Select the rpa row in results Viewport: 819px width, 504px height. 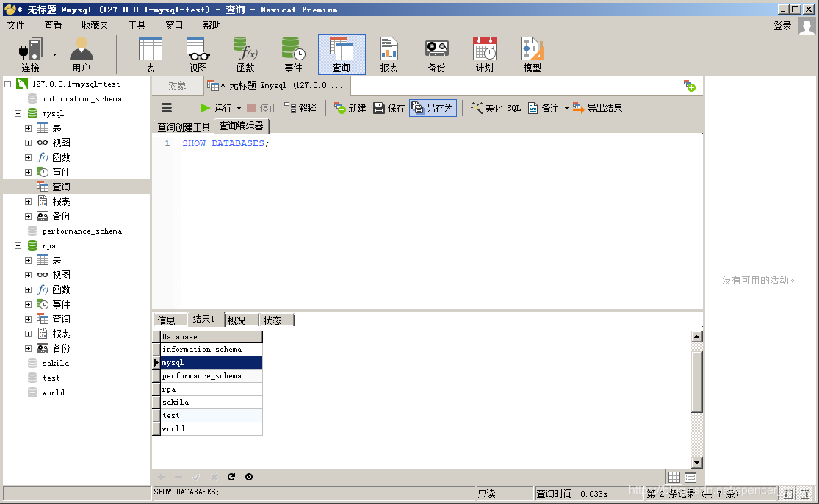click(x=211, y=389)
